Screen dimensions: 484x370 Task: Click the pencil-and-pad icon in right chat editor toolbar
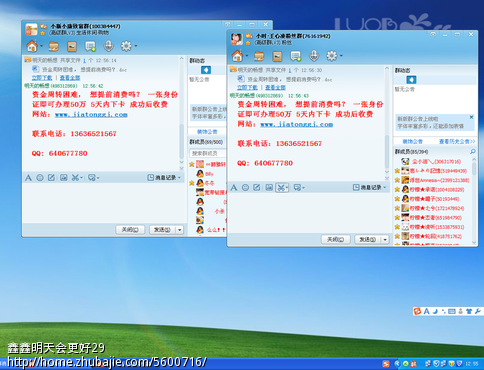tap(256, 188)
